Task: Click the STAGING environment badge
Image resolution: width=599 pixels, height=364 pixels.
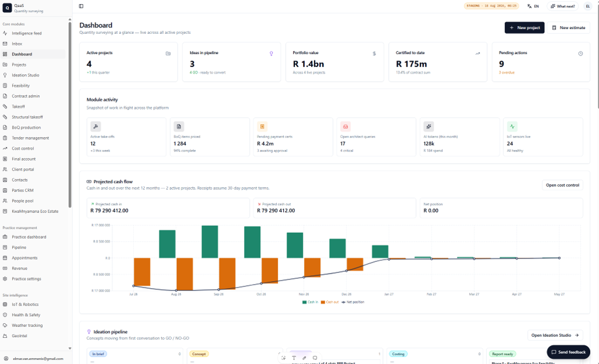Action: [x=491, y=6]
